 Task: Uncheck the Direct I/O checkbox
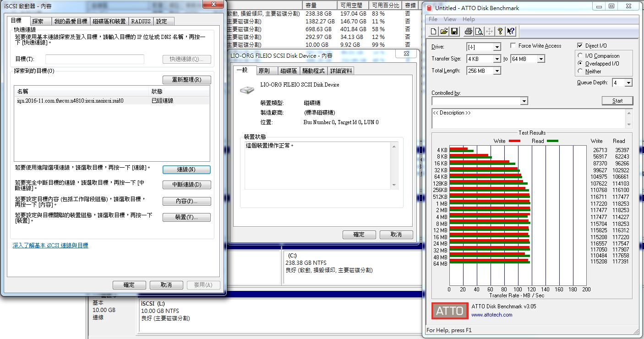tap(581, 46)
